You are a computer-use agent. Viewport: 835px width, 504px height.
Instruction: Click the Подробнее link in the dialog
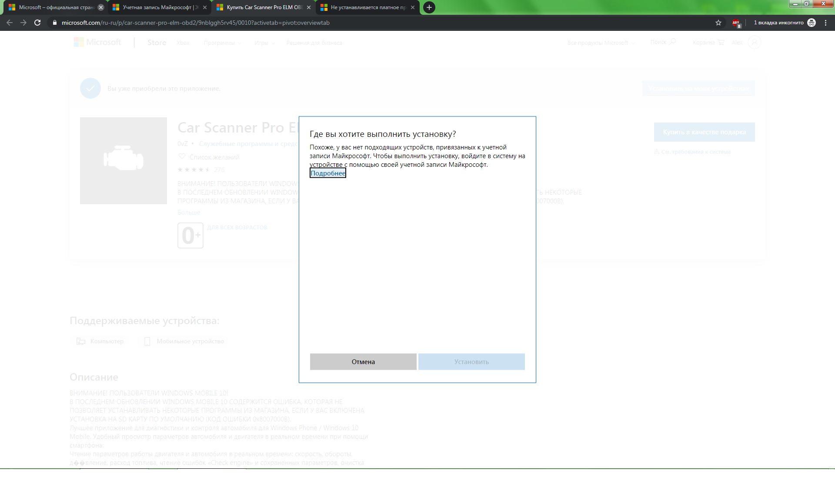pyautogui.click(x=328, y=173)
